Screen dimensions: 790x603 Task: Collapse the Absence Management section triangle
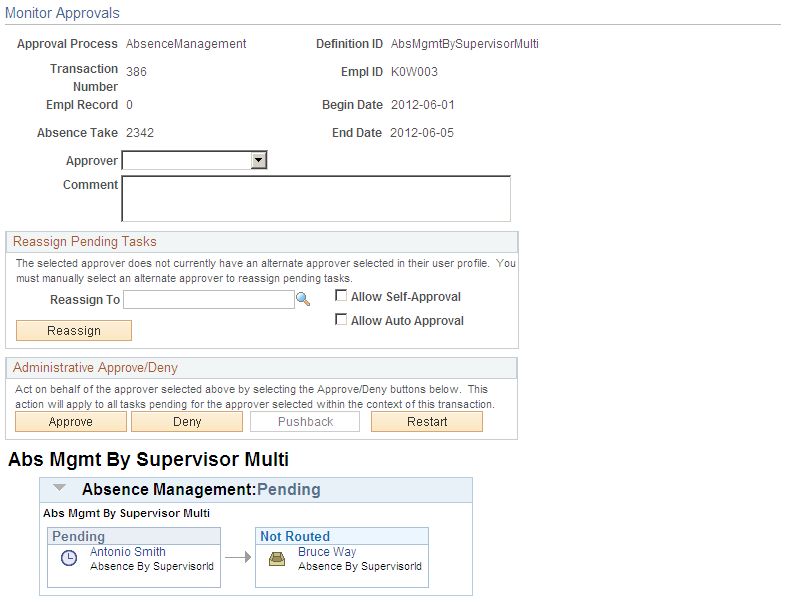click(60, 487)
